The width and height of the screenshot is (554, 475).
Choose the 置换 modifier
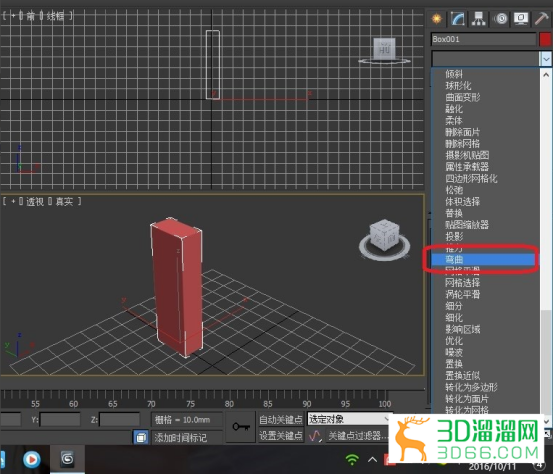point(454,364)
